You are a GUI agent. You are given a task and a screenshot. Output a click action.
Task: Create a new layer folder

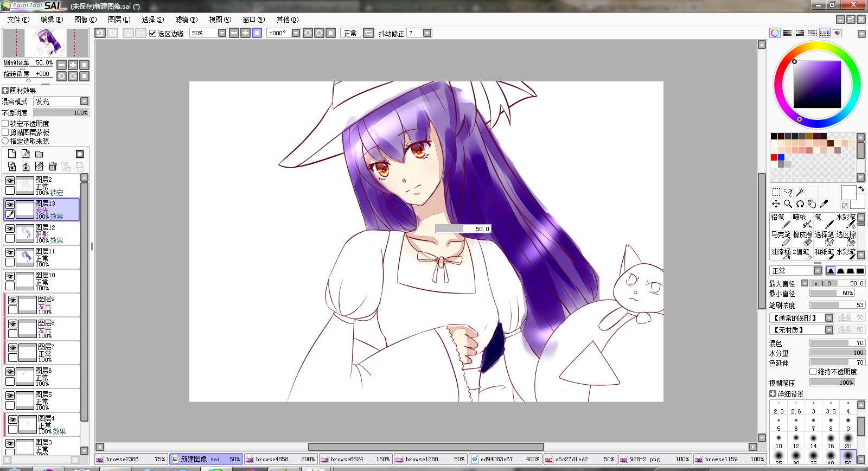pos(39,154)
